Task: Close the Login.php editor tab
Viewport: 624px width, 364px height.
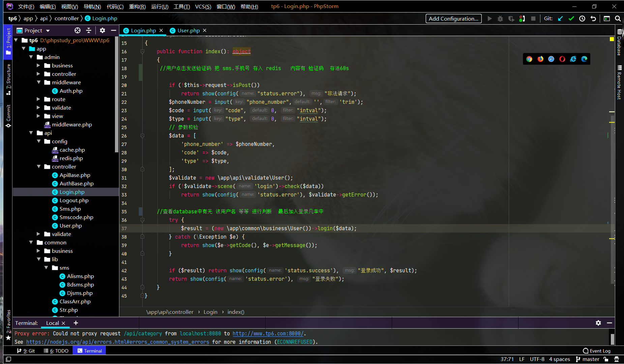Action: click(161, 30)
